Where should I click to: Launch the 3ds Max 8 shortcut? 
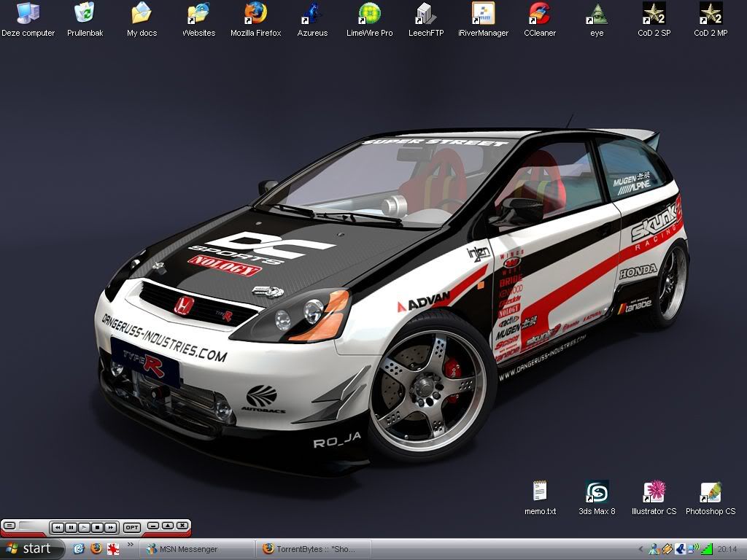(x=597, y=493)
